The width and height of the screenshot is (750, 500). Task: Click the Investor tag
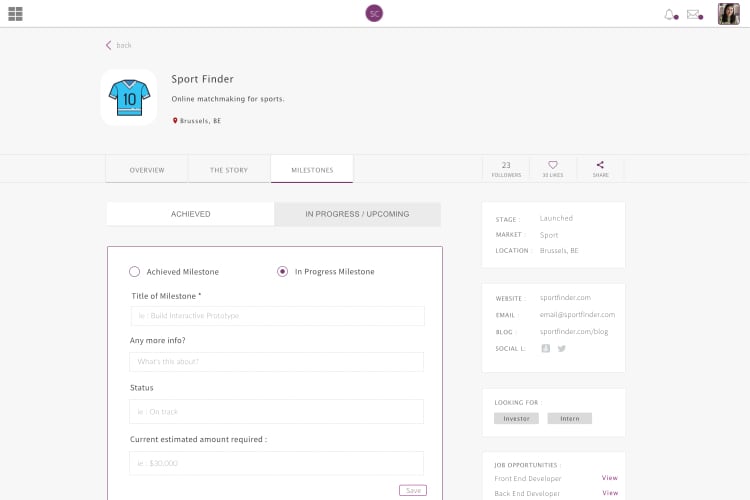pos(516,418)
